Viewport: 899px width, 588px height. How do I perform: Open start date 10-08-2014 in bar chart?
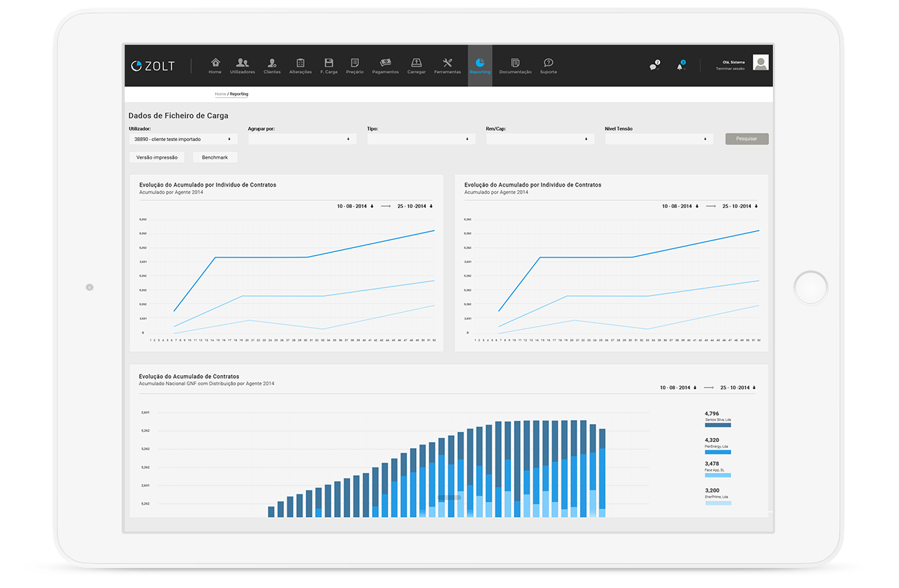coord(679,388)
